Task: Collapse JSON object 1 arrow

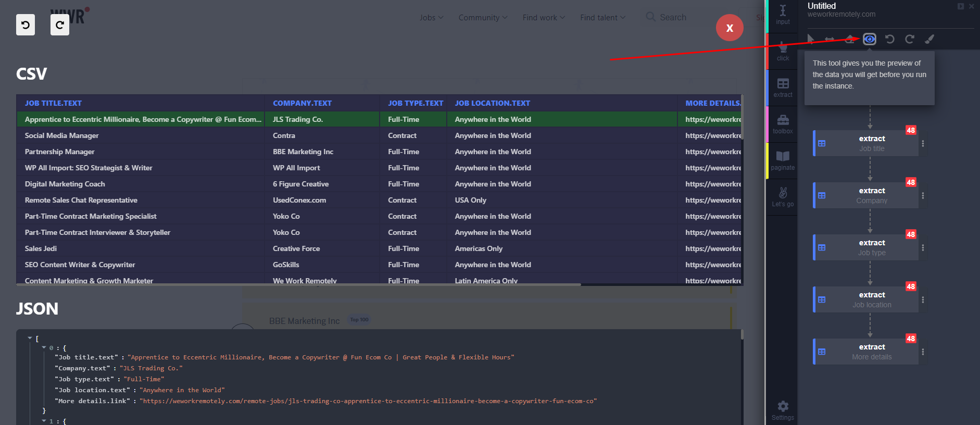Action: click(44, 421)
